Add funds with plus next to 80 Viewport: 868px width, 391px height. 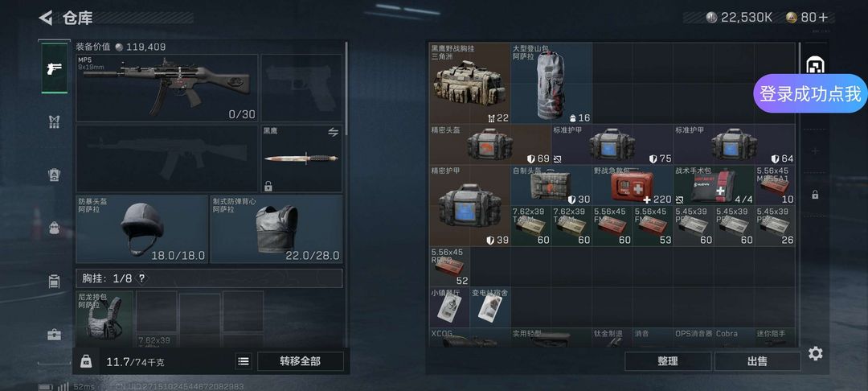(823, 18)
